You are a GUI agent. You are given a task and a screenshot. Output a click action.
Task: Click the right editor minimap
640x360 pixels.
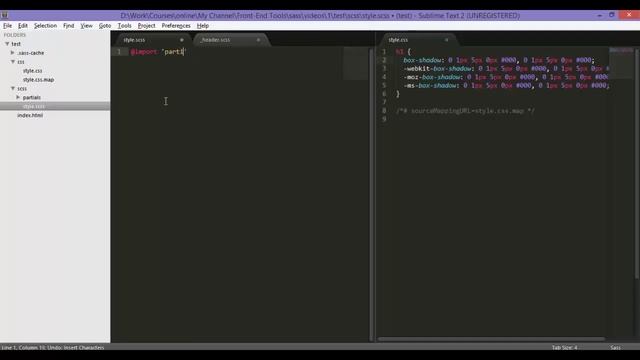(x=621, y=63)
